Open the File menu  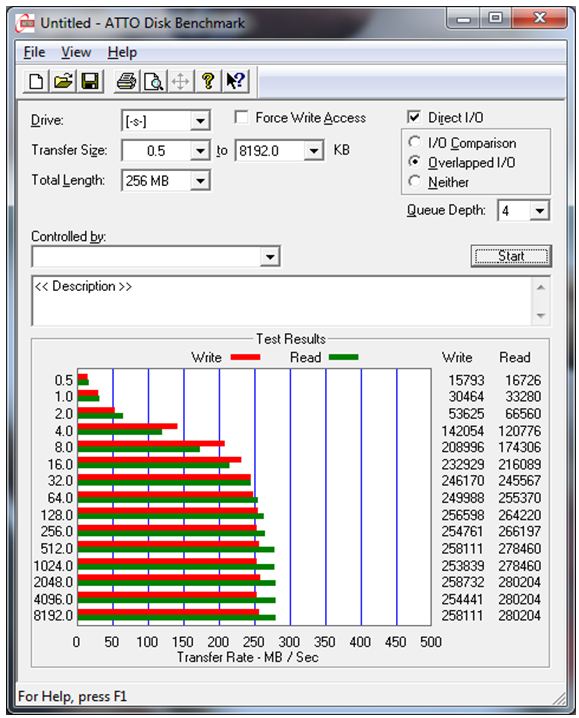[x=34, y=52]
